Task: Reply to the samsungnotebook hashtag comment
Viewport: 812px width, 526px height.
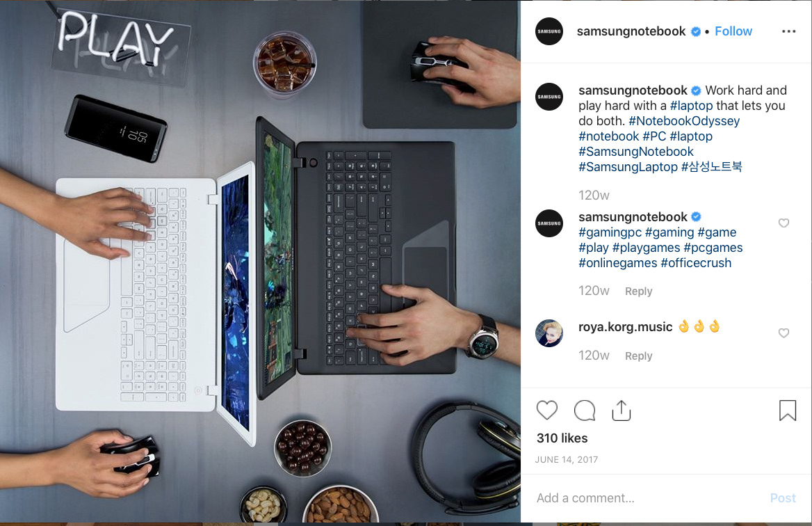Action: point(638,292)
